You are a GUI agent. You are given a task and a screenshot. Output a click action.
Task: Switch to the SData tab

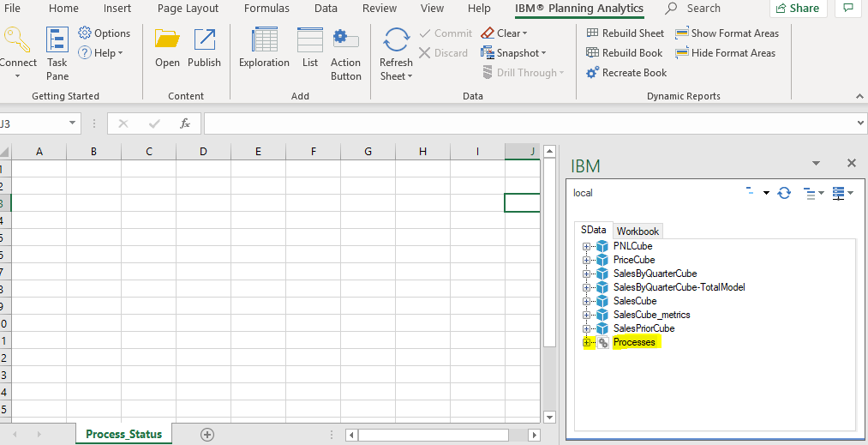click(594, 230)
